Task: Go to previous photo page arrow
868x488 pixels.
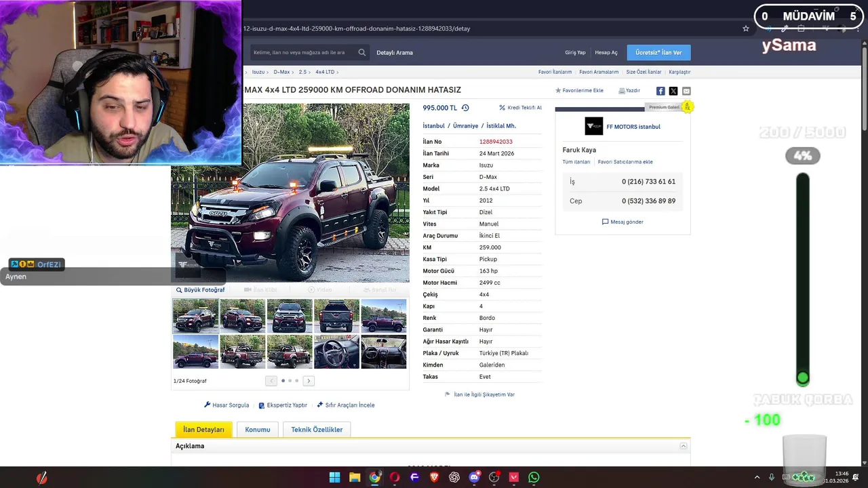Action: [271, 381]
